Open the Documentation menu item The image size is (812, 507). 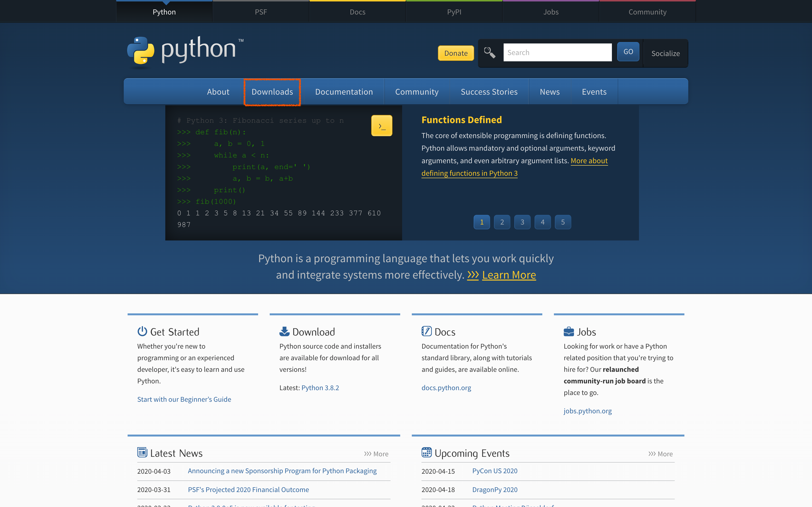point(344,92)
